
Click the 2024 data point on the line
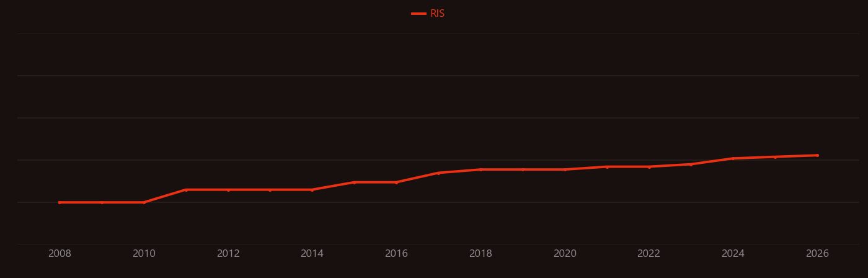tap(733, 158)
